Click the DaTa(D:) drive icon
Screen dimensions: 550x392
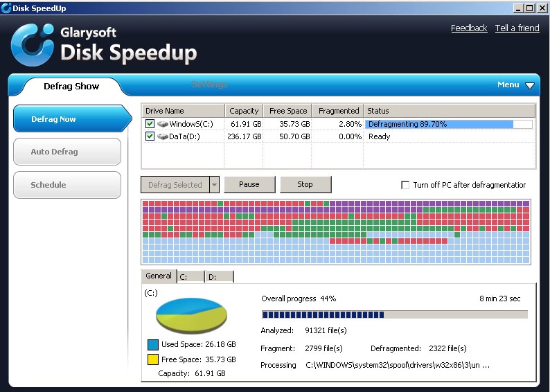[x=162, y=136]
